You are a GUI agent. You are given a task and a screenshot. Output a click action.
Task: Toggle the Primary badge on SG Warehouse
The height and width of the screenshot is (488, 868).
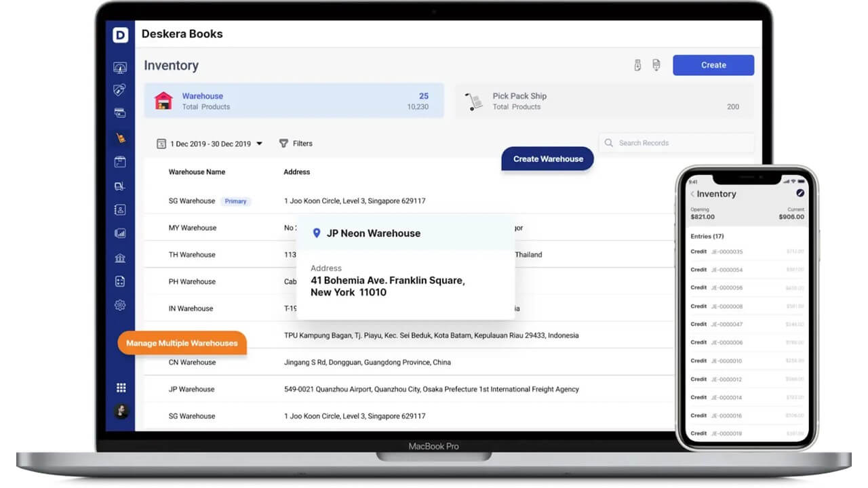click(x=236, y=201)
